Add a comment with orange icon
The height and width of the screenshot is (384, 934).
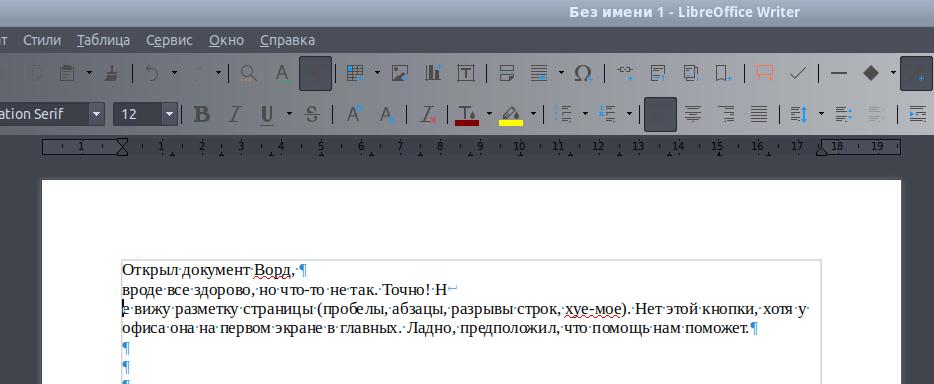[764, 73]
